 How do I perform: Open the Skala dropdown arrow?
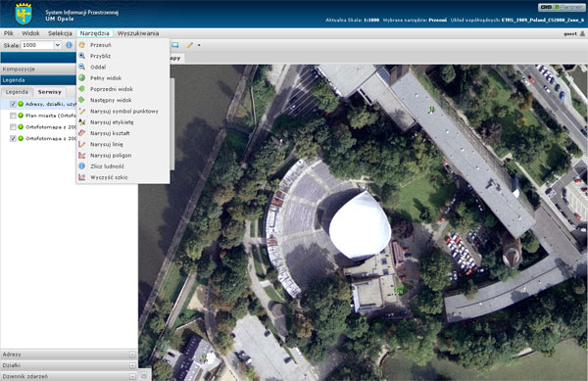[x=58, y=45]
